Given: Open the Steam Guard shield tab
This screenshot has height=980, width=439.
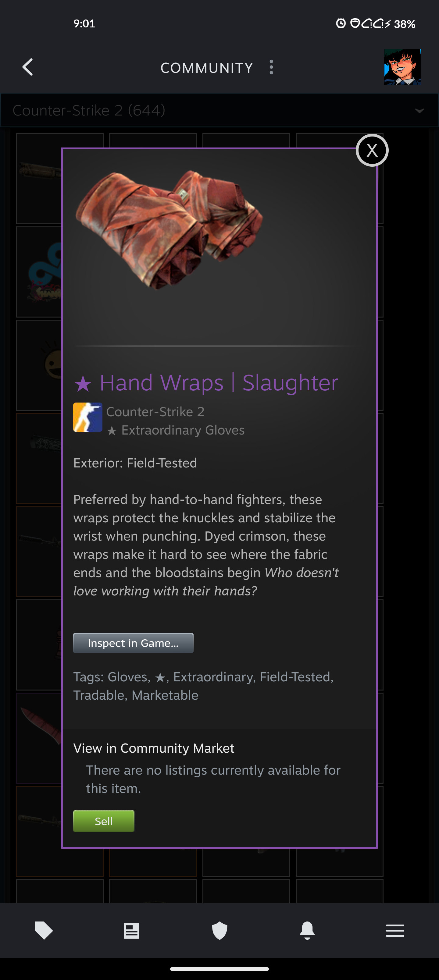Looking at the screenshot, I should [220, 931].
